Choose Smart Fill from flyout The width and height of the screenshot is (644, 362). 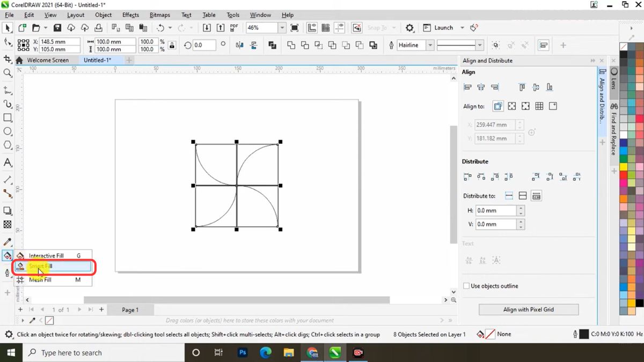[x=53, y=266]
